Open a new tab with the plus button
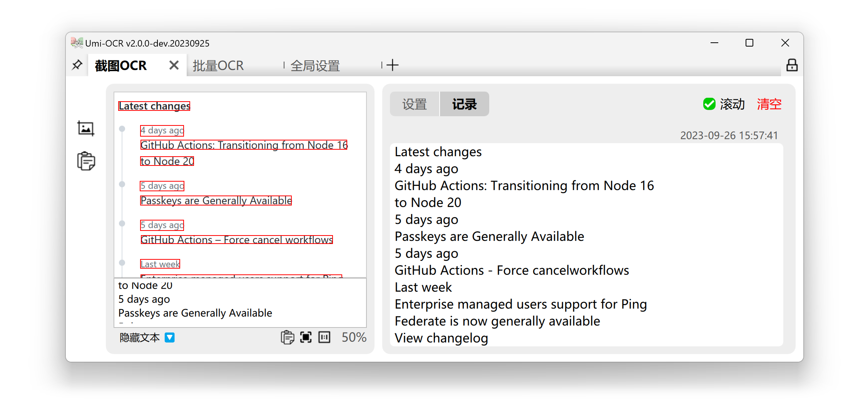Screen dimensions: 868x401 coord(392,65)
